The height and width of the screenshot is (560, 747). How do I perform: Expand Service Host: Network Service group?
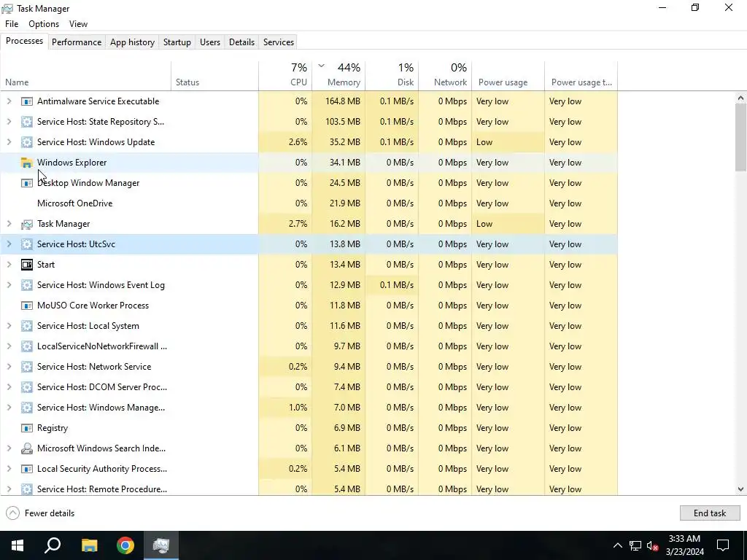pos(9,367)
